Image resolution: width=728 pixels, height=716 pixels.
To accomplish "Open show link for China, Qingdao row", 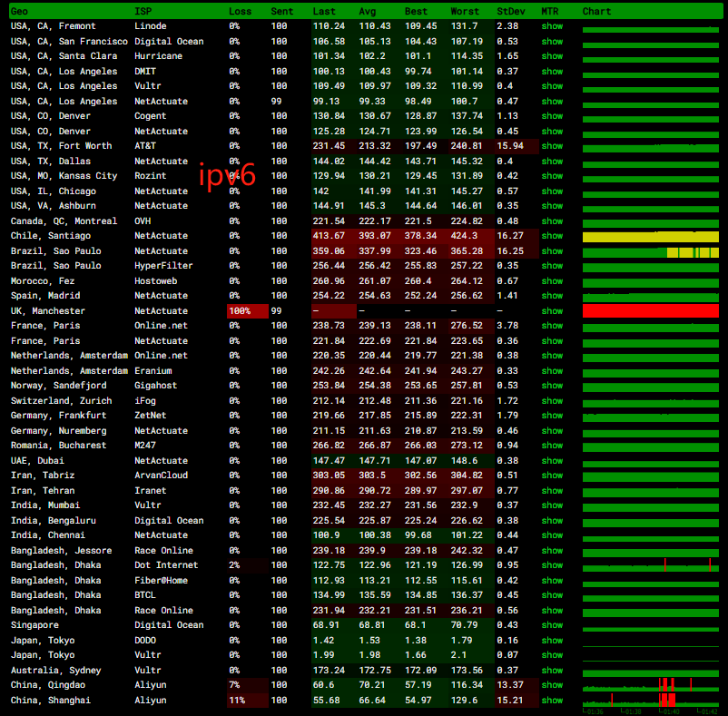I will (x=552, y=685).
